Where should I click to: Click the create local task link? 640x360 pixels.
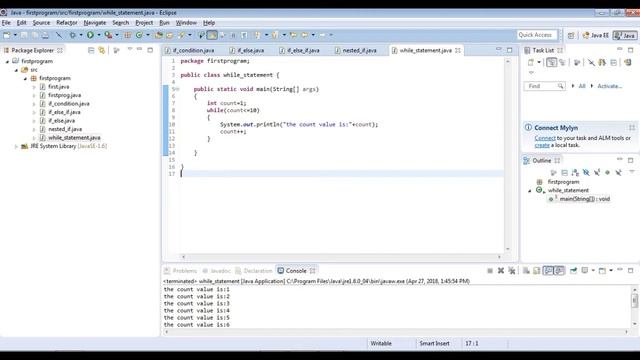542,145
